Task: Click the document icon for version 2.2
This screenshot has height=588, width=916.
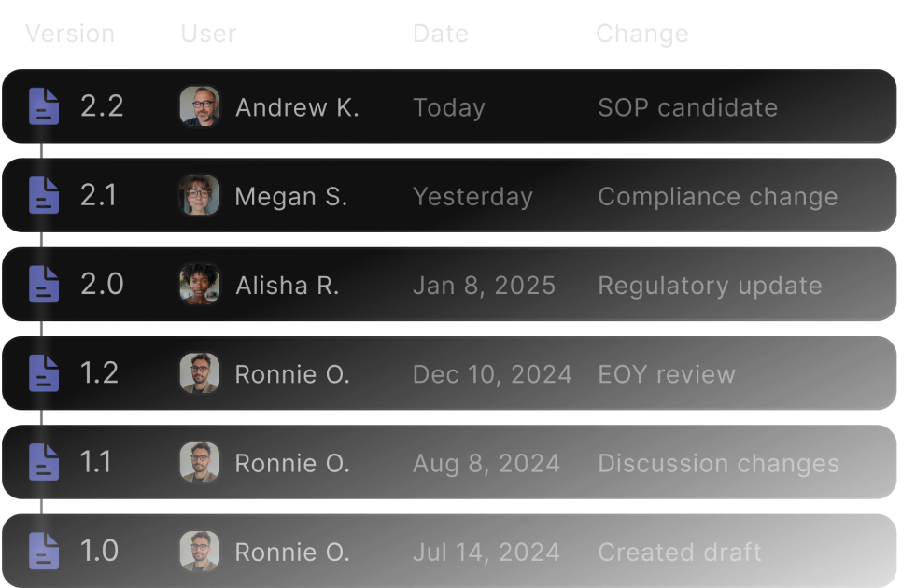Action: (44, 106)
